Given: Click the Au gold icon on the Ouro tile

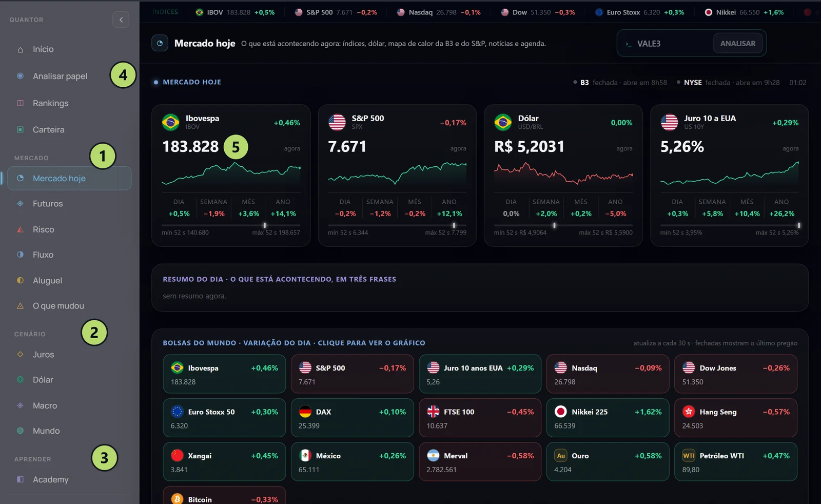Looking at the screenshot, I should click(x=561, y=456).
